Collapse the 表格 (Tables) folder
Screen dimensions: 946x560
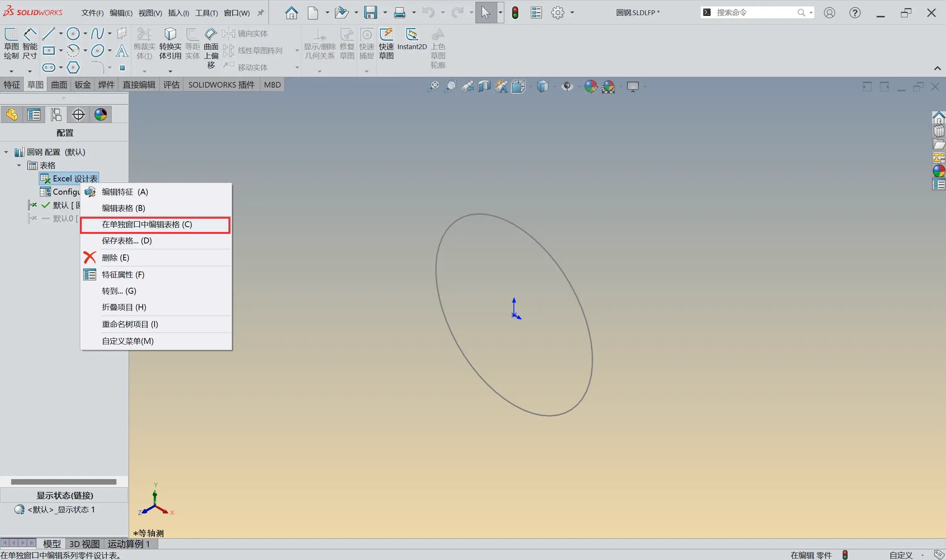(19, 165)
